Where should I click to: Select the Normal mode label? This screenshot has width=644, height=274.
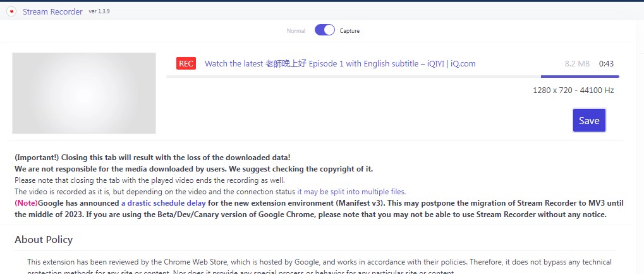coord(296,31)
